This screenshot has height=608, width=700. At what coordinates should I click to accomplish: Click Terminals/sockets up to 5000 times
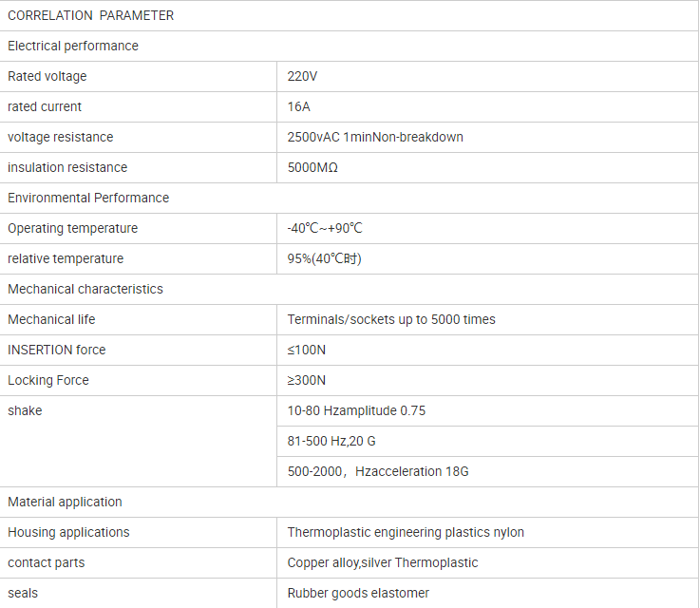pyautogui.click(x=391, y=319)
